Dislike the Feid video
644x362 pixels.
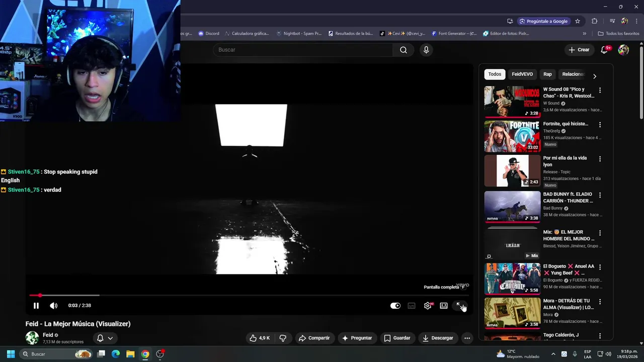[283, 338]
